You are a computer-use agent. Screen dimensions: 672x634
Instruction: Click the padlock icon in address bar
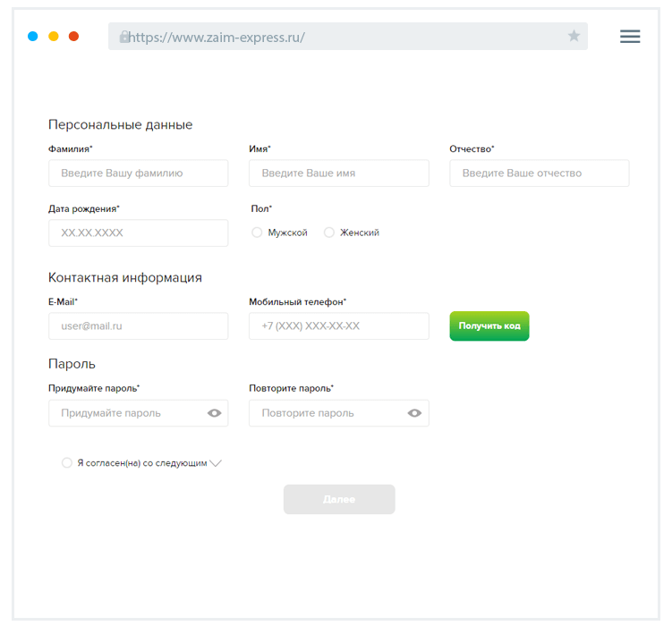(x=124, y=37)
